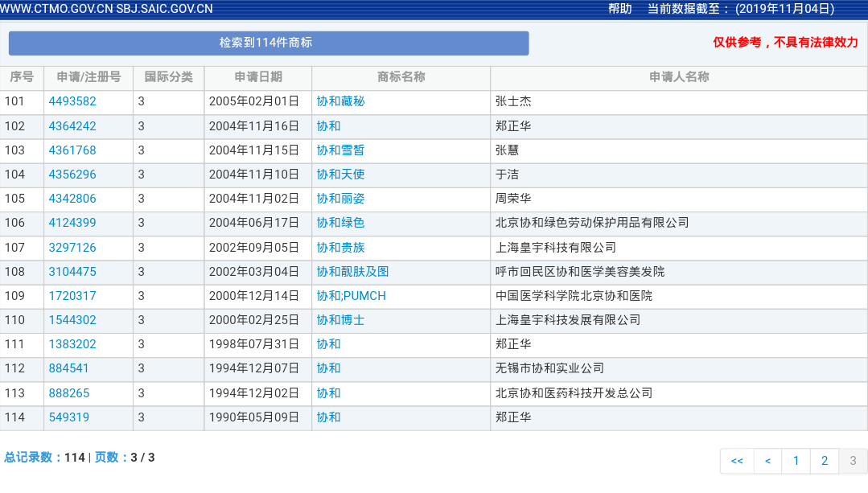Go to previous page with < button
This screenshot has width=868, height=493.
[767, 461]
